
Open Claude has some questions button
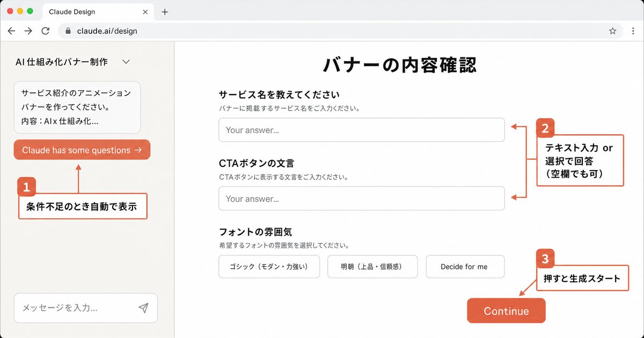[82, 150]
